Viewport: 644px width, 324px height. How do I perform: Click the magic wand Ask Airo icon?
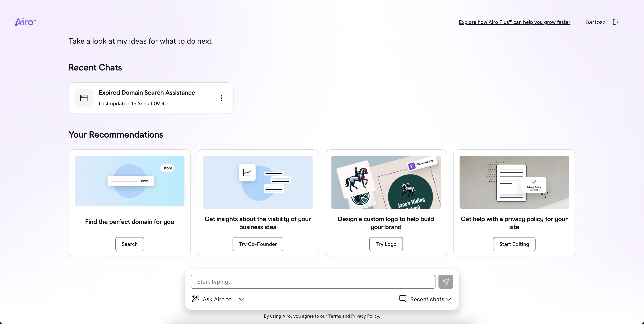coord(195,298)
